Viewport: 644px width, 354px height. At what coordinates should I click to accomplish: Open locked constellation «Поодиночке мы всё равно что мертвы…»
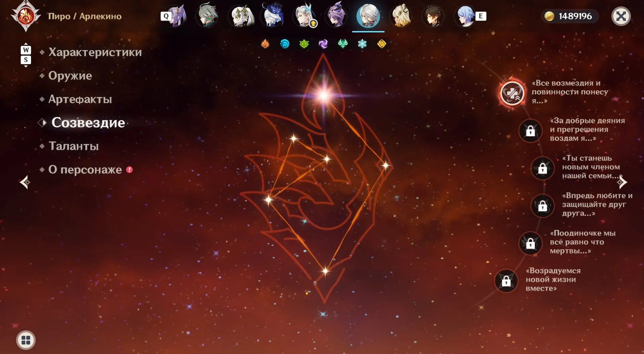(x=530, y=243)
